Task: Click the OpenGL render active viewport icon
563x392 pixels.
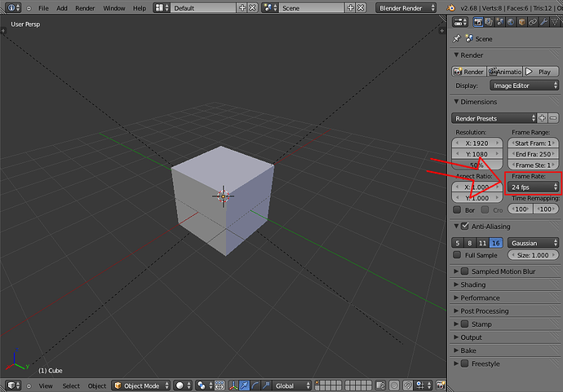Action: [x=441, y=385]
